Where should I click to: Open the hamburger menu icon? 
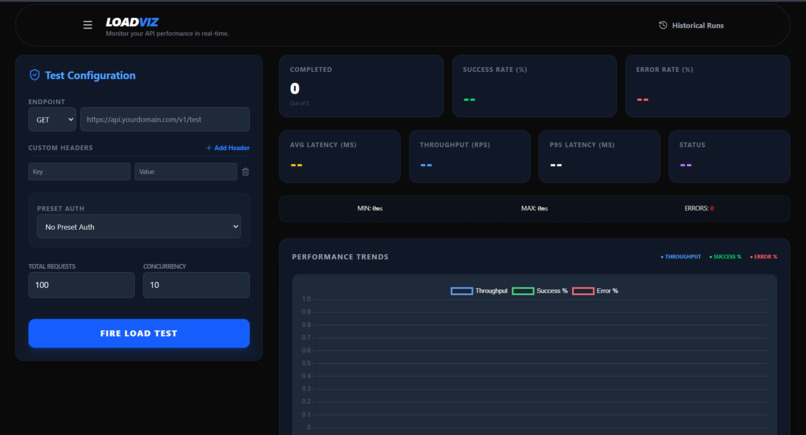(87, 25)
